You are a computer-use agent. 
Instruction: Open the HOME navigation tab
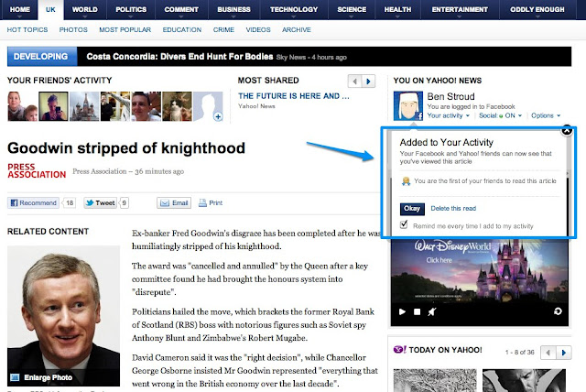point(19,10)
